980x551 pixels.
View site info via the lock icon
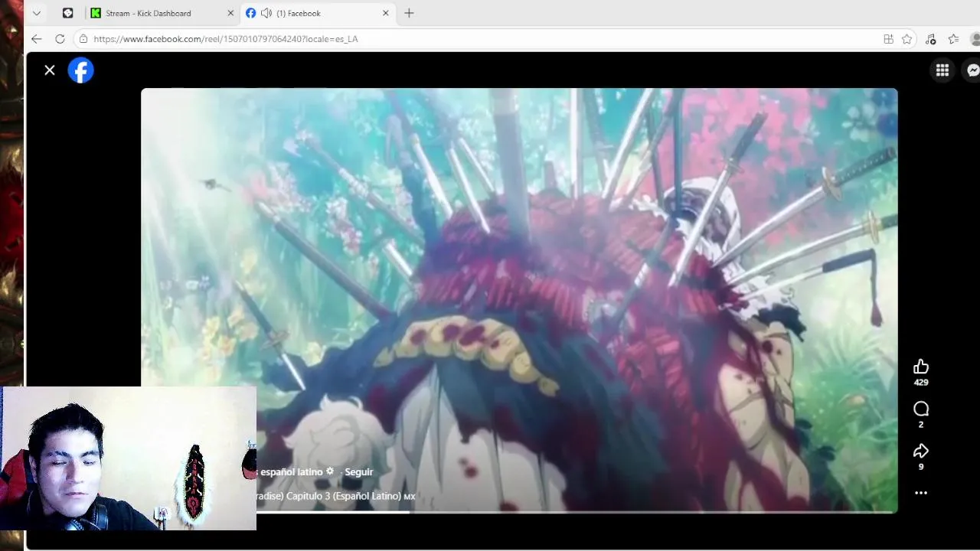coord(83,39)
